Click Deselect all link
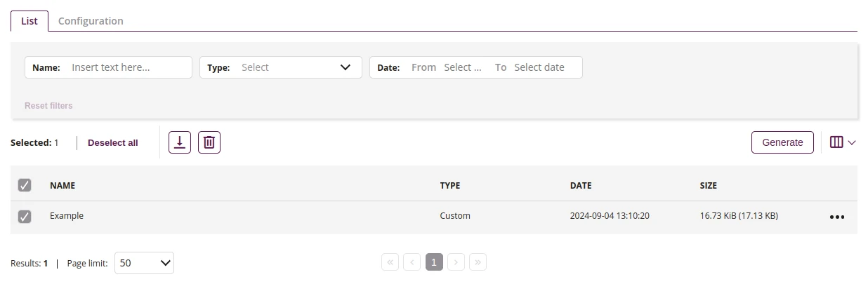This screenshot has width=868, height=291. pyautogui.click(x=113, y=142)
